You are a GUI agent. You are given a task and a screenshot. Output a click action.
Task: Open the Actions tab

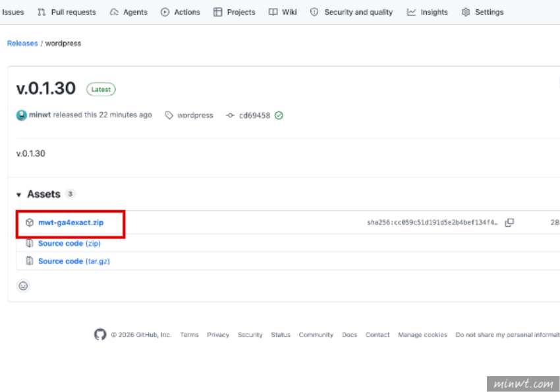pyautogui.click(x=181, y=12)
